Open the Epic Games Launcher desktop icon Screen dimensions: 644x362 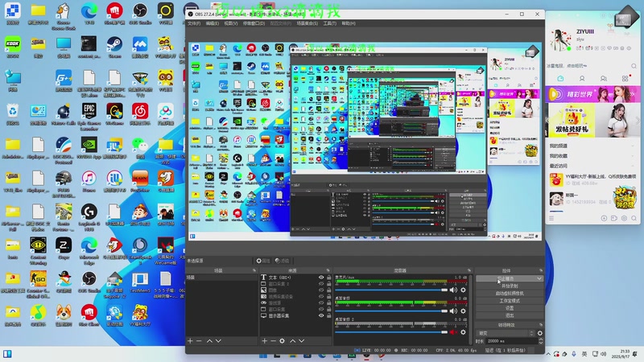click(89, 116)
